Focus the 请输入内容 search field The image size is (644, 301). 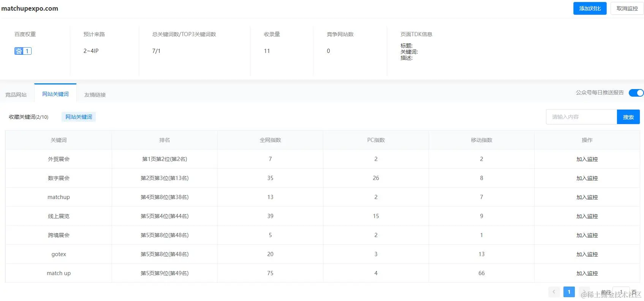point(581,117)
